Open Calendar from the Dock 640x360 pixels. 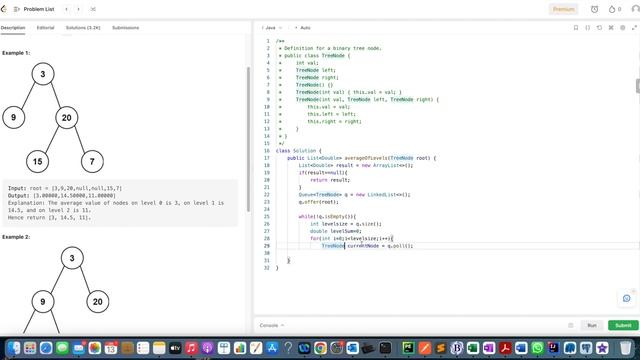pos(111,348)
